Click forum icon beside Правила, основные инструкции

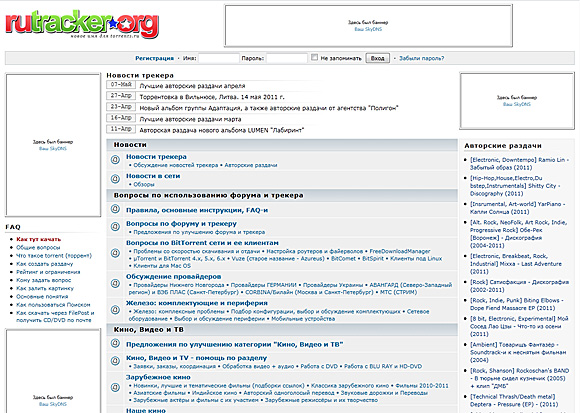(x=115, y=209)
